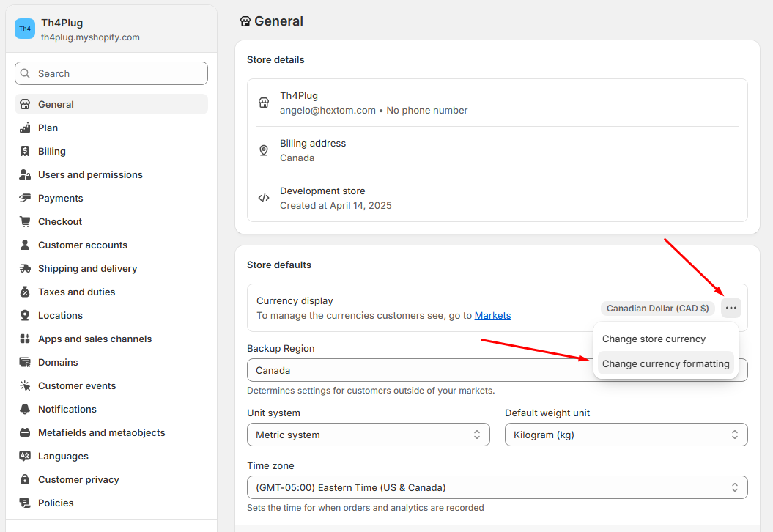Click the Metafields and metaobjects icon
Screen dimensions: 773x532
(x=25, y=432)
